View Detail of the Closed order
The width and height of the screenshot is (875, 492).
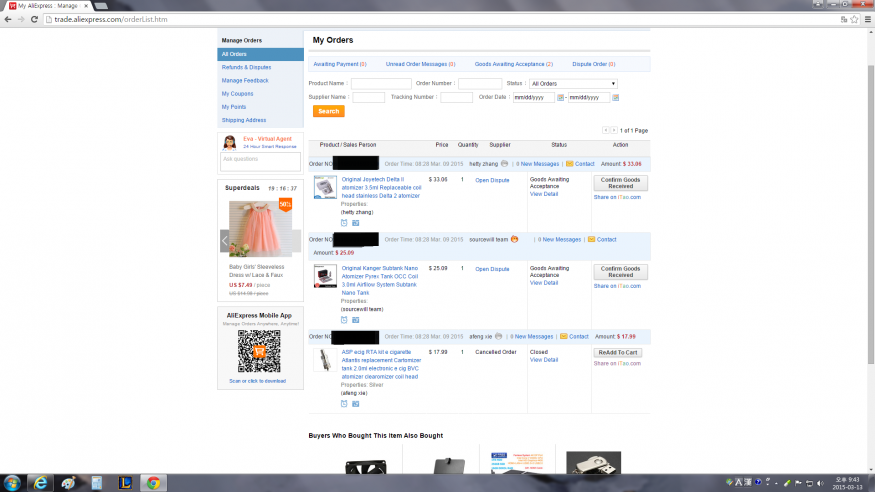(544, 360)
